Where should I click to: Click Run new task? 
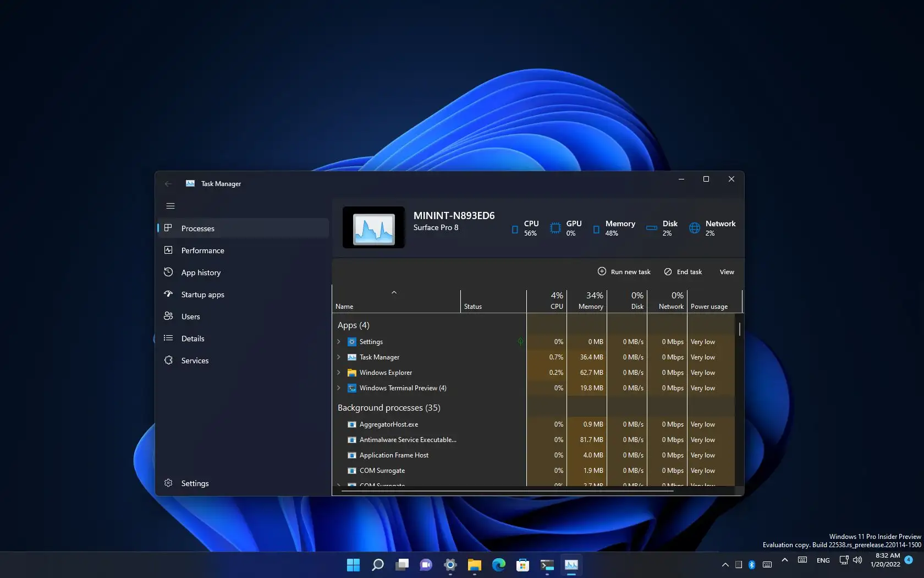[624, 271]
